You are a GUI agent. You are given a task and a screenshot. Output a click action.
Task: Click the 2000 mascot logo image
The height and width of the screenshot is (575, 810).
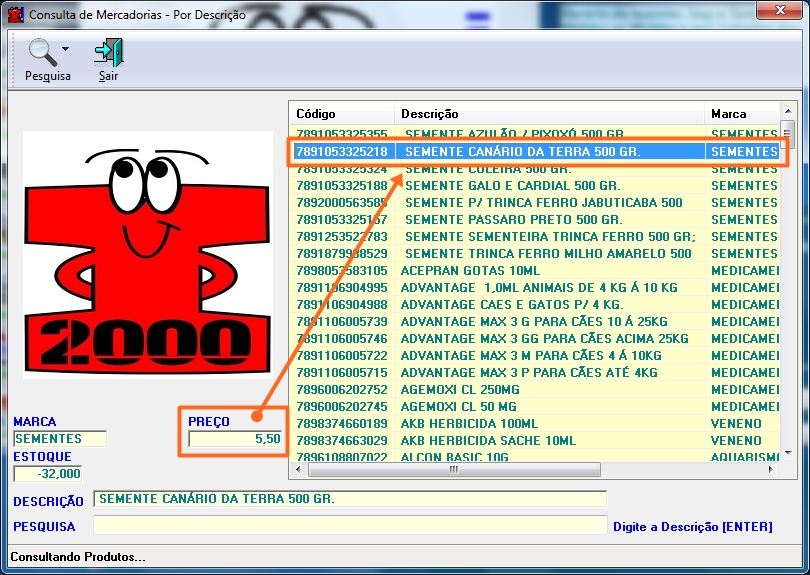pyautogui.click(x=148, y=255)
